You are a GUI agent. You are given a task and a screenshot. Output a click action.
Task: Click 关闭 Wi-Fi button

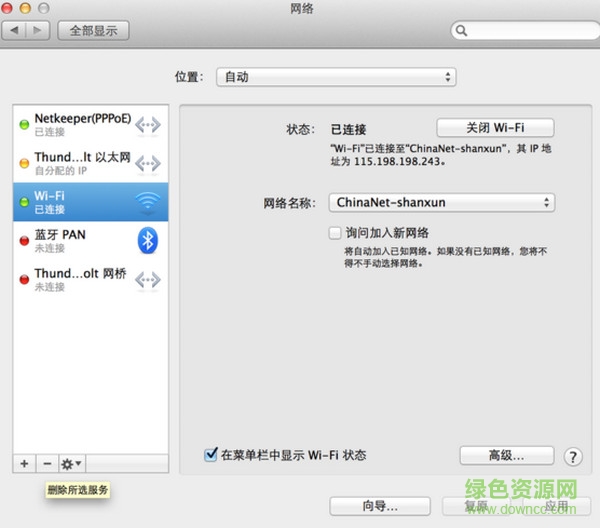(x=495, y=127)
